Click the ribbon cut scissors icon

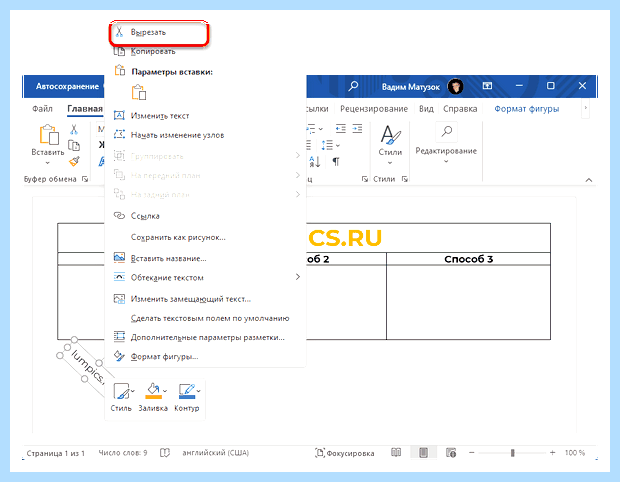[74, 129]
